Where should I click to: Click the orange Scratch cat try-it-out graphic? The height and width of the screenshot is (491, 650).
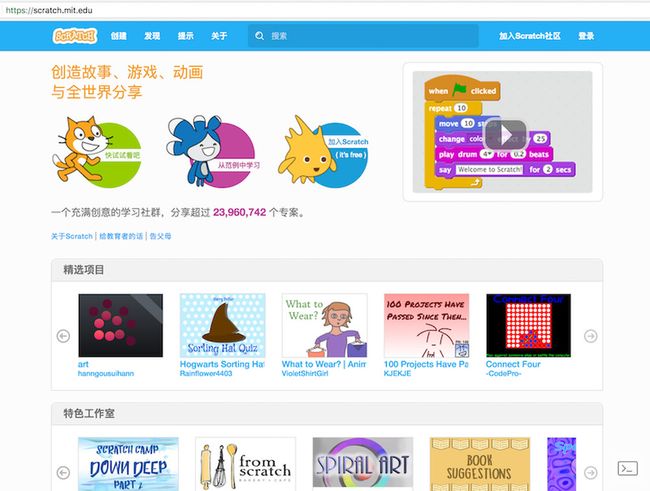coord(97,152)
